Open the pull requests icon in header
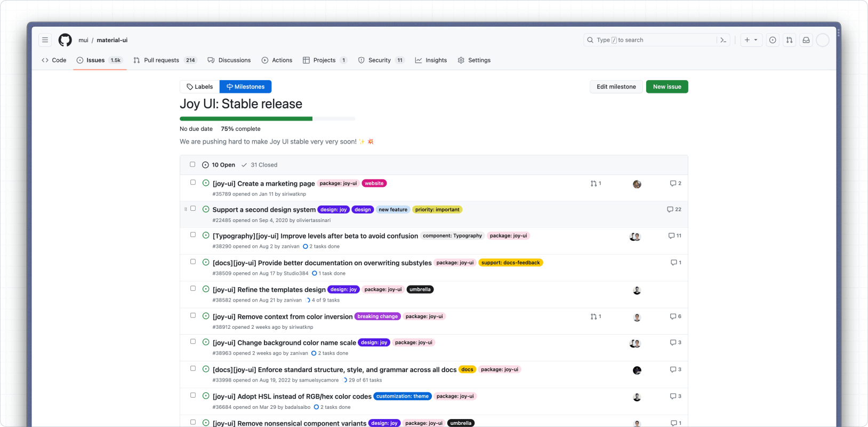This screenshot has height=427, width=868. (x=789, y=40)
